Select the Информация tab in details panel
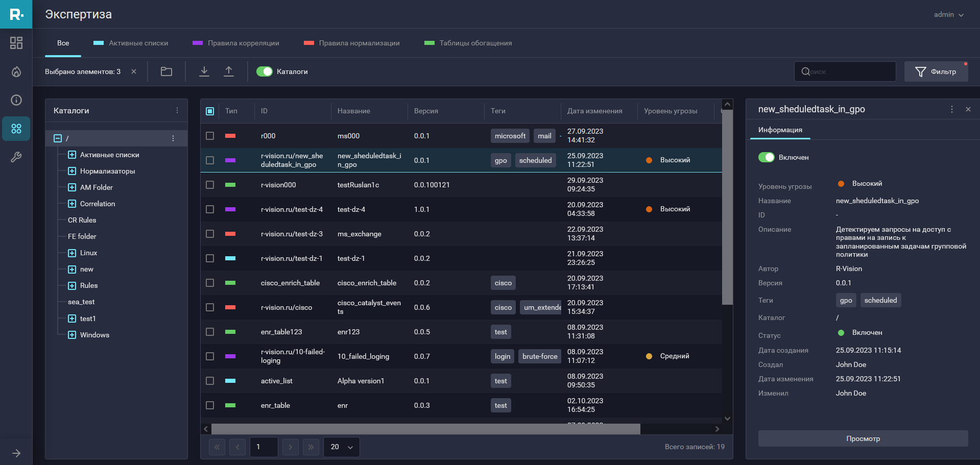The height and width of the screenshot is (465, 980). click(780, 130)
